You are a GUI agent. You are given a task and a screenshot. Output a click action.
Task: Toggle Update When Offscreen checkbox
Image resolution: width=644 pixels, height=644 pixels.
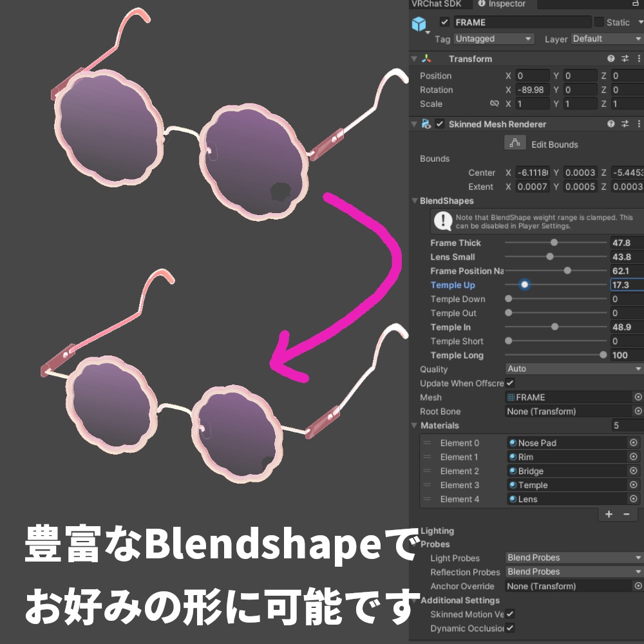click(x=510, y=383)
